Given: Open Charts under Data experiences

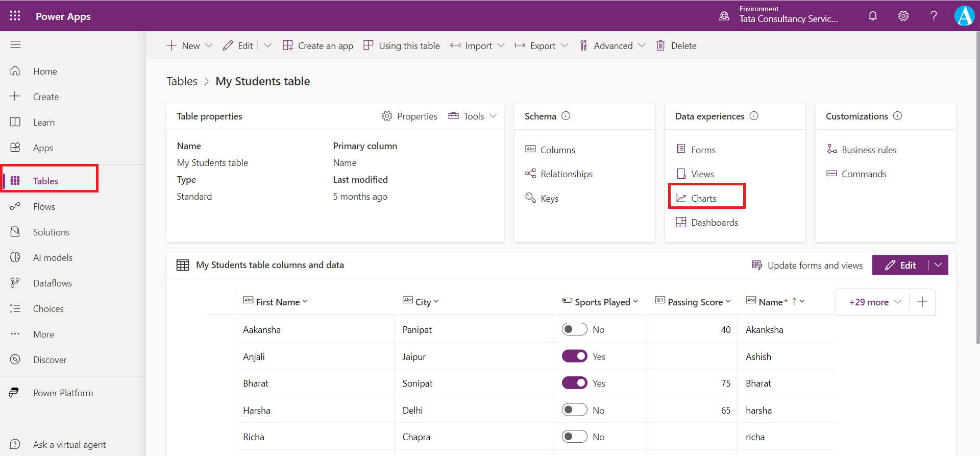Looking at the screenshot, I should click(703, 198).
